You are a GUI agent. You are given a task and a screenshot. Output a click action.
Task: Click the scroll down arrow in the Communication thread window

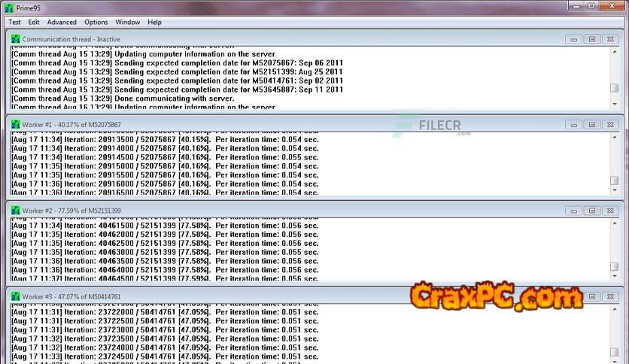pyautogui.click(x=615, y=105)
